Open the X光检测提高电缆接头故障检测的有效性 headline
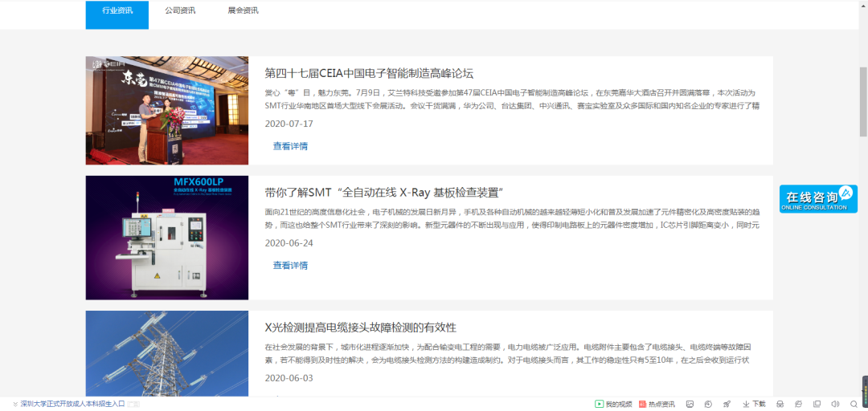 tap(360, 328)
